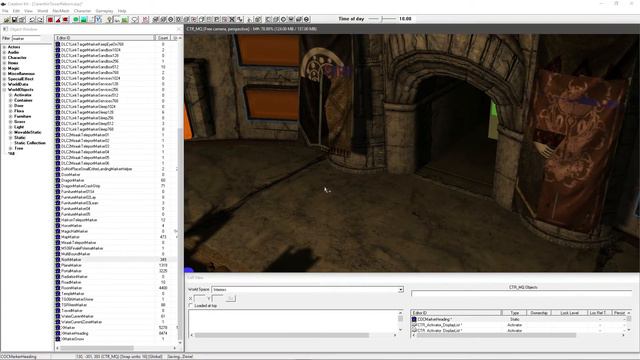Screen dimensions: 640x360
Task: Select the RoomMarker list row
Action: (x=116, y=288)
